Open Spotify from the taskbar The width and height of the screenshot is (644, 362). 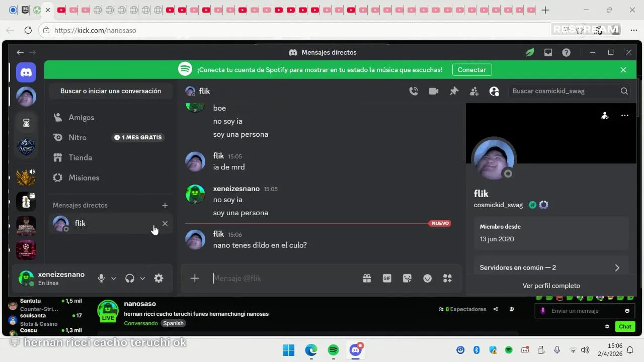(333, 350)
